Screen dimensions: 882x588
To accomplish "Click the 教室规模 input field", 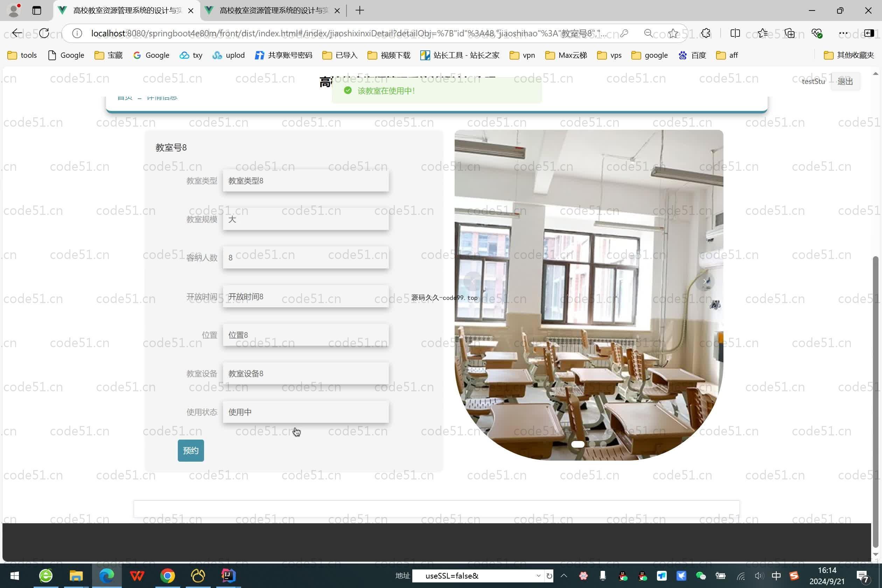I will click(306, 219).
